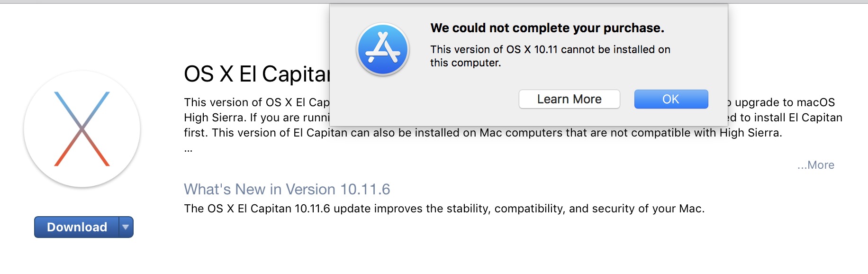
Task: Click the 'High Sierra. If you are' line start
Action: pyautogui.click(x=256, y=118)
